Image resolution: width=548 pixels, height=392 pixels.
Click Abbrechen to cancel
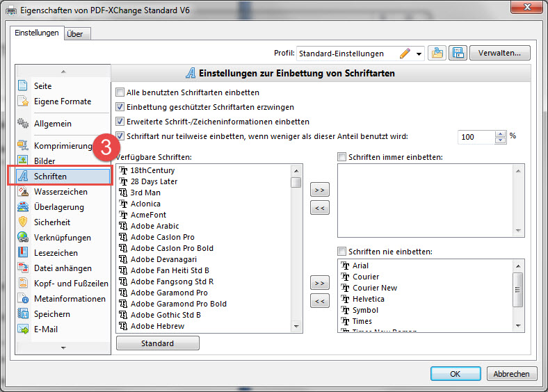[x=511, y=374]
